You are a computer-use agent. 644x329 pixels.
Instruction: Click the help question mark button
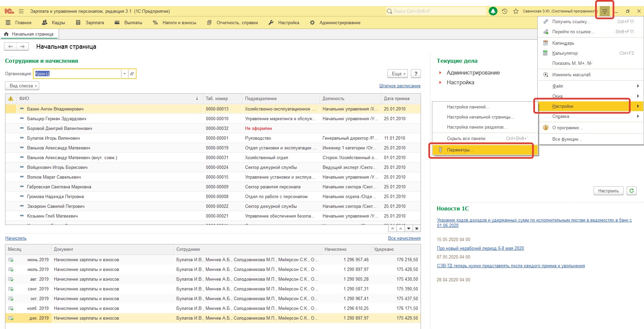tap(416, 74)
